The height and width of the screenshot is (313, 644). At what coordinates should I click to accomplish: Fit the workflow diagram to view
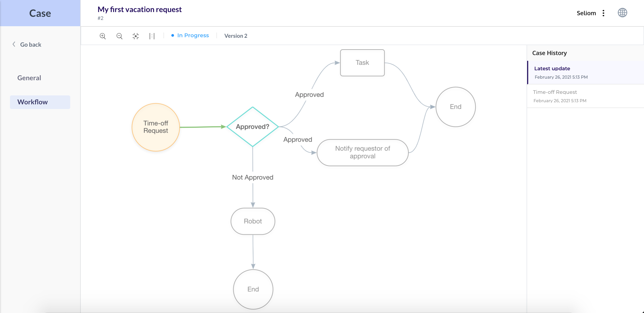(136, 36)
